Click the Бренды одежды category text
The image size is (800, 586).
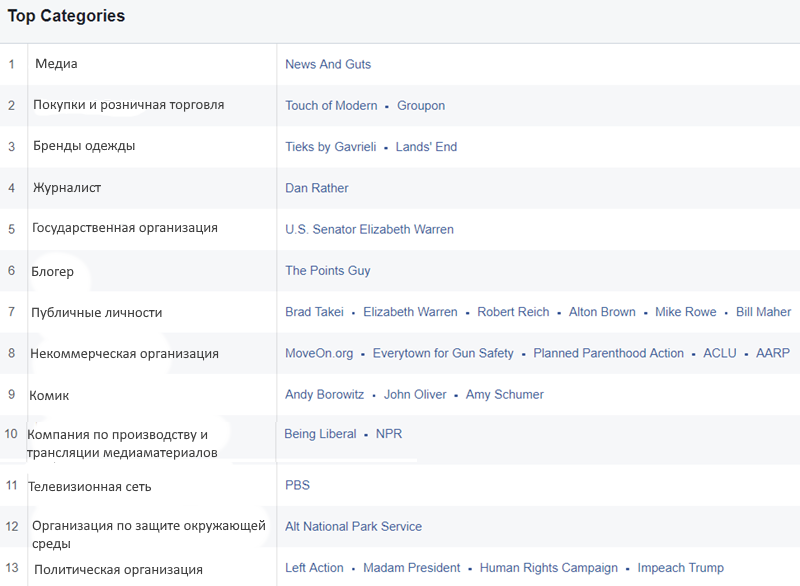pyautogui.click(x=84, y=146)
